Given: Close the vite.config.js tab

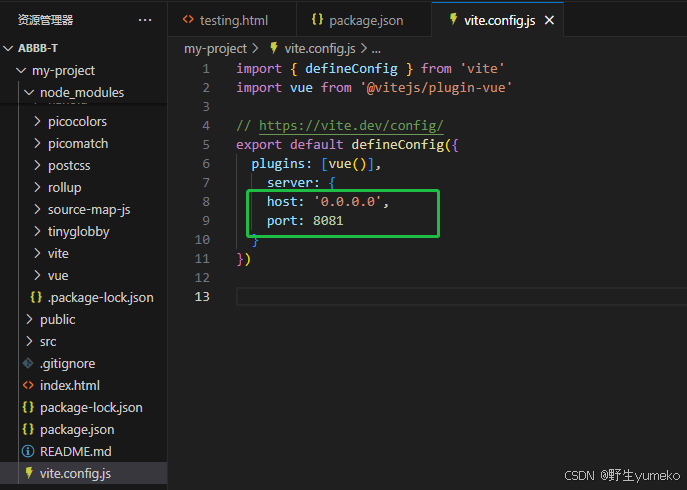Looking at the screenshot, I should click(549, 20).
